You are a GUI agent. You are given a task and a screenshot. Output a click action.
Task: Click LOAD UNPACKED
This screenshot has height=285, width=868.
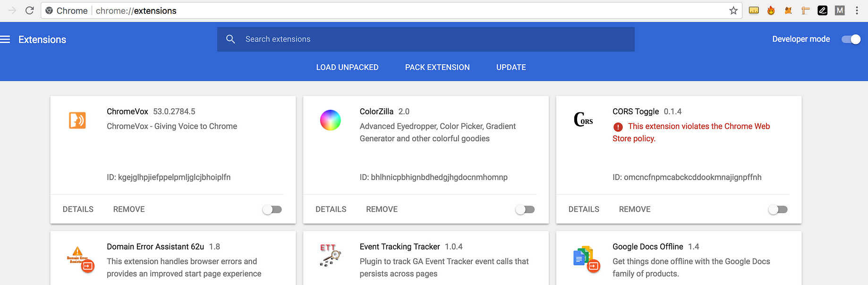click(x=347, y=67)
